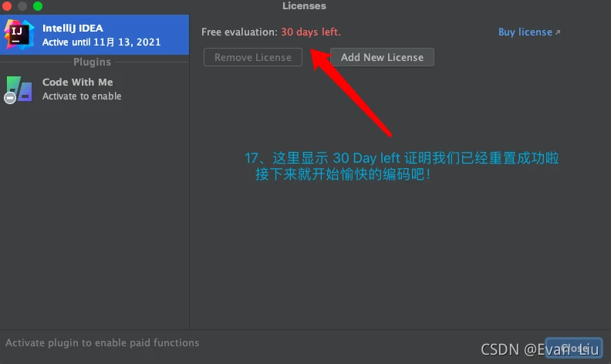Screen dimensions: 611x364
Task: Select the IntelliJ IDEA license entry
Action: (x=94, y=35)
